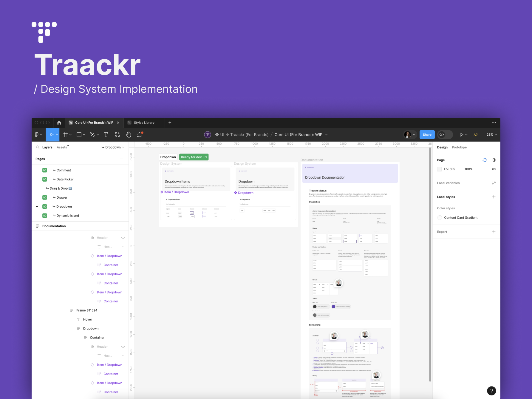The height and width of the screenshot is (399, 532).
Task: Click the user profile avatar
Action: coord(407,135)
